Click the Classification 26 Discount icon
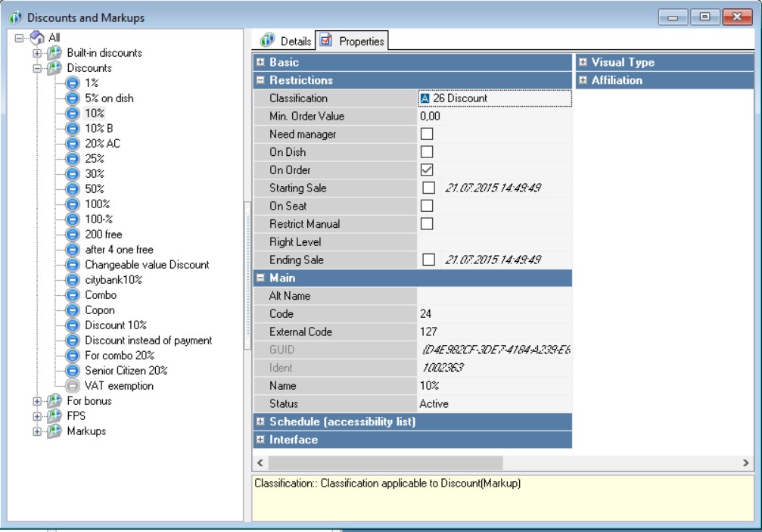This screenshot has height=532, width=762. tap(425, 98)
